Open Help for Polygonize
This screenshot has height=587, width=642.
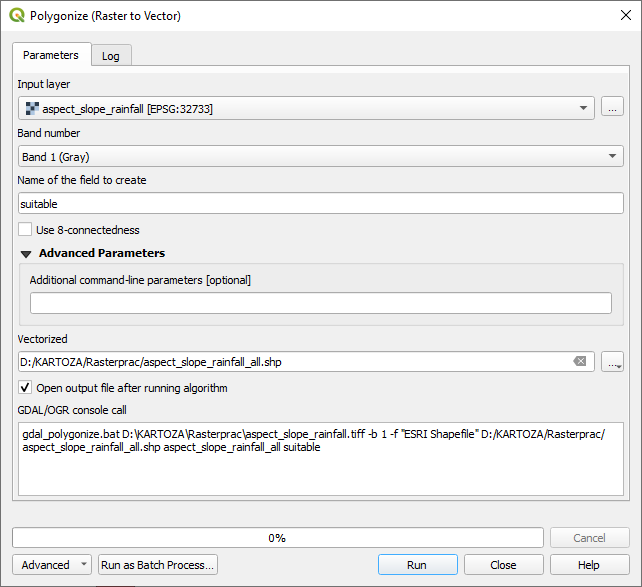tap(589, 565)
